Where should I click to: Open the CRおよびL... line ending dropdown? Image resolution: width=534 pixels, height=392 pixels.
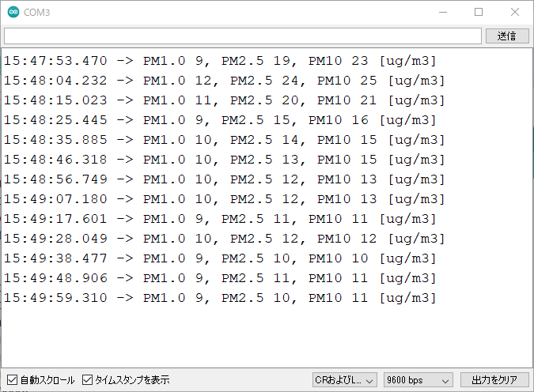coord(344,380)
